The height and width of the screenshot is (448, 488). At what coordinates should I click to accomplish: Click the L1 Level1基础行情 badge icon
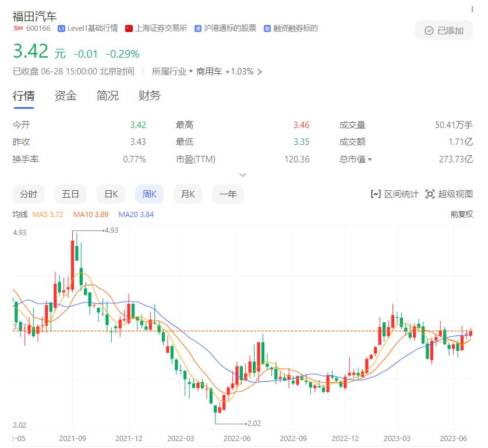tap(60, 28)
